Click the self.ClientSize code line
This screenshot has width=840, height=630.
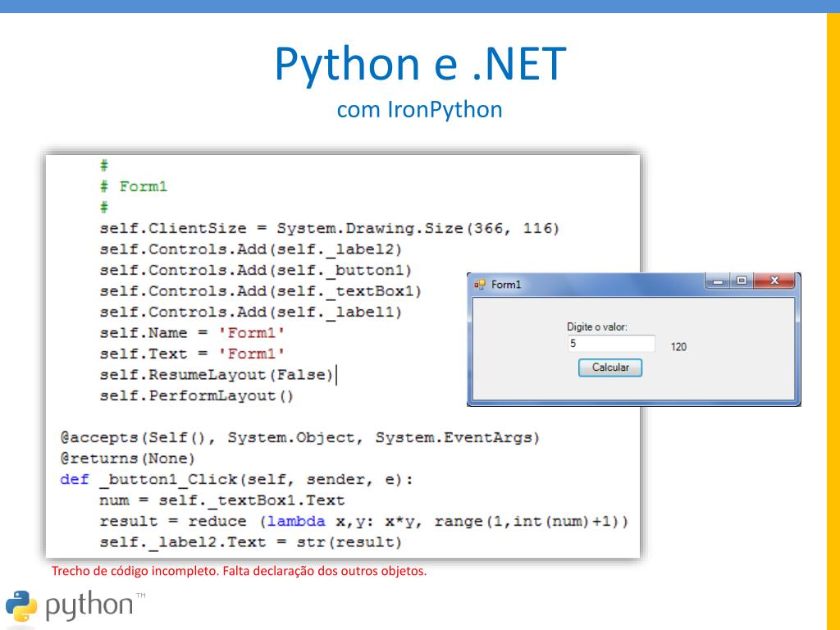click(330, 229)
